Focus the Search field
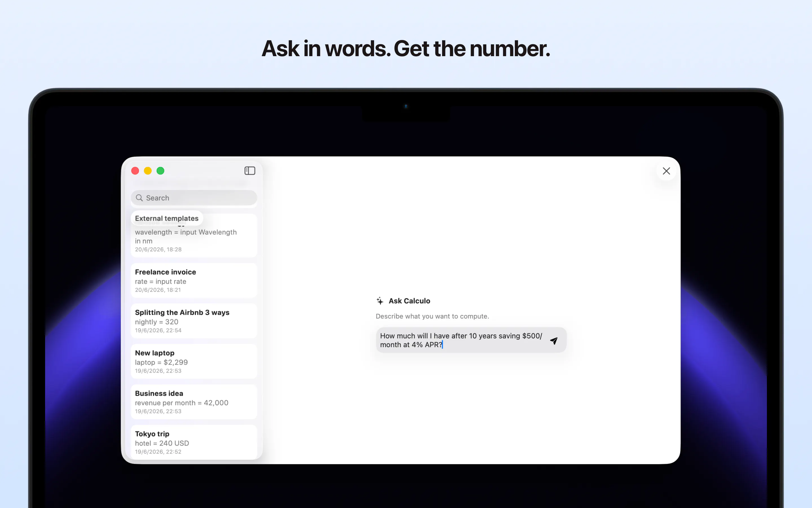Image resolution: width=812 pixels, height=508 pixels. pyautogui.click(x=194, y=198)
